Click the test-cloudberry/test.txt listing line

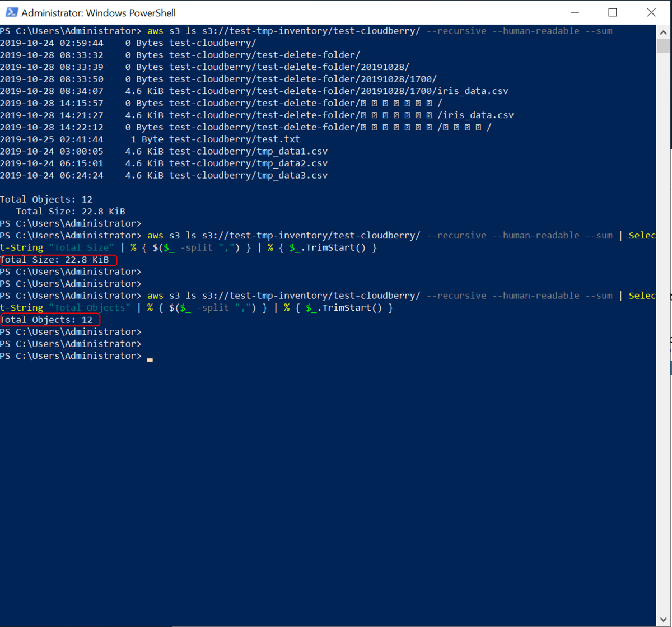click(150, 139)
